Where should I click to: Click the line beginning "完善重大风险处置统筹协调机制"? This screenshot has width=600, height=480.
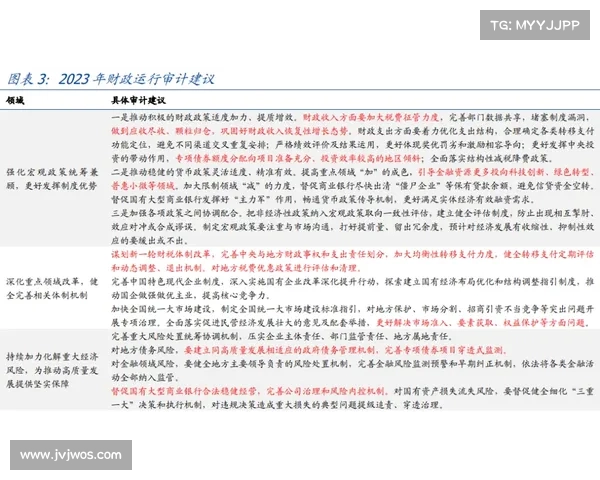point(282,336)
